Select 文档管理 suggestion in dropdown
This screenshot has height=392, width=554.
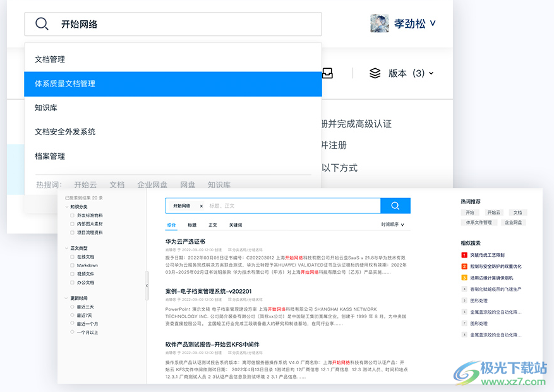point(173,59)
